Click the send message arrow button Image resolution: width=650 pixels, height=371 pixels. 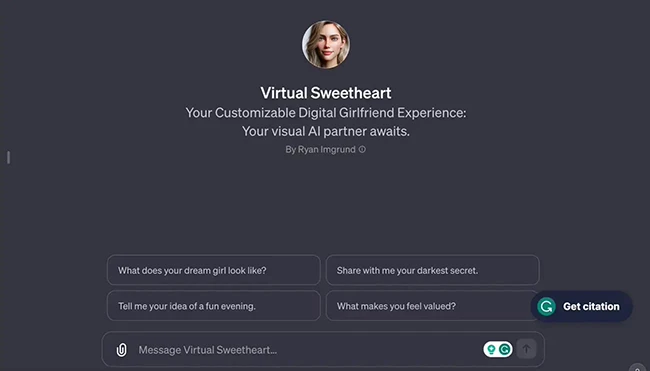526,349
